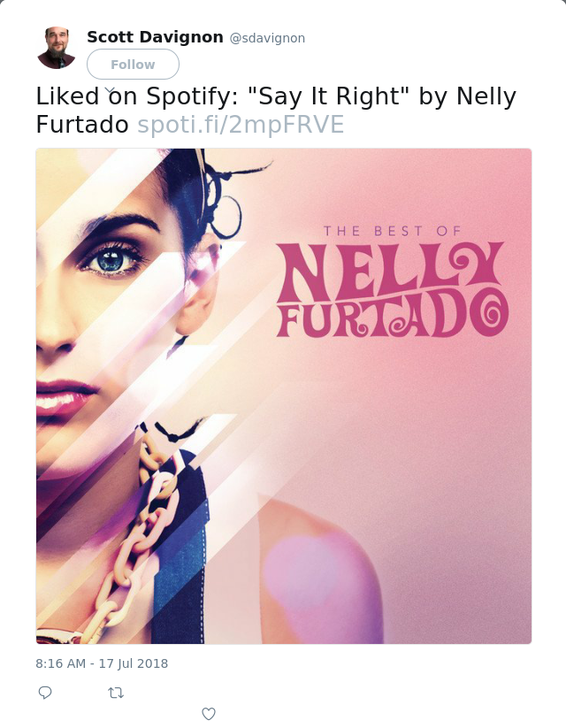The width and height of the screenshot is (566, 728).
Task: Click the reply speech bubble icon
Action: 45,693
